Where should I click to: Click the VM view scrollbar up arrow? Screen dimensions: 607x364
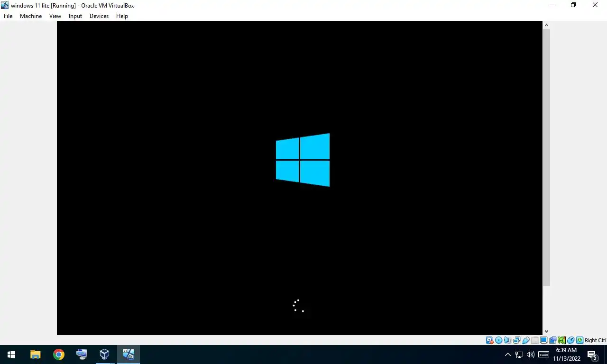(x=546, y=25)
